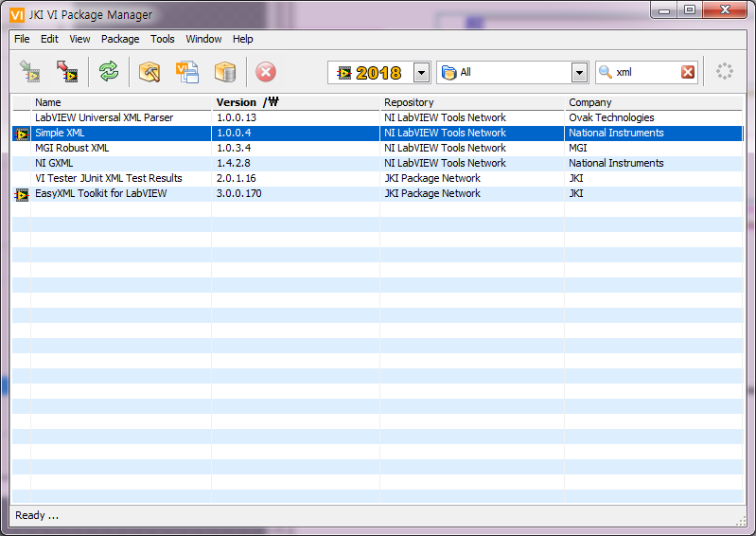Open the Tools menu
756x536 pixels.
(163, 39)
